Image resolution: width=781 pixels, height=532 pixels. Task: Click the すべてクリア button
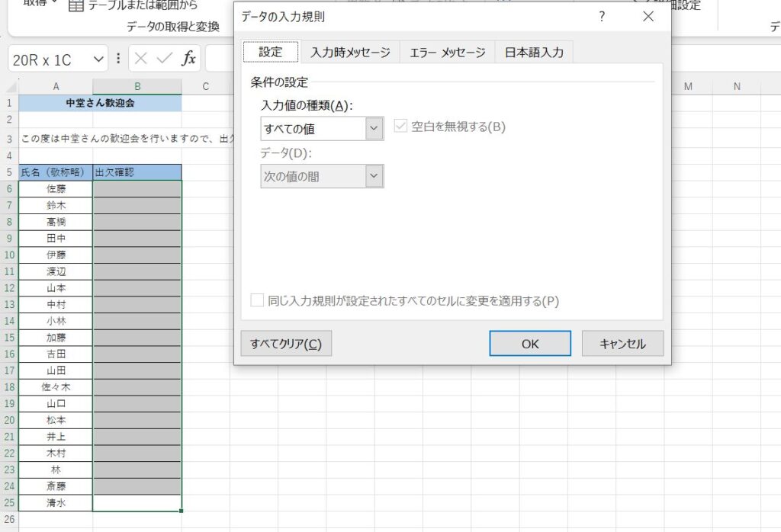pos(286,344)
